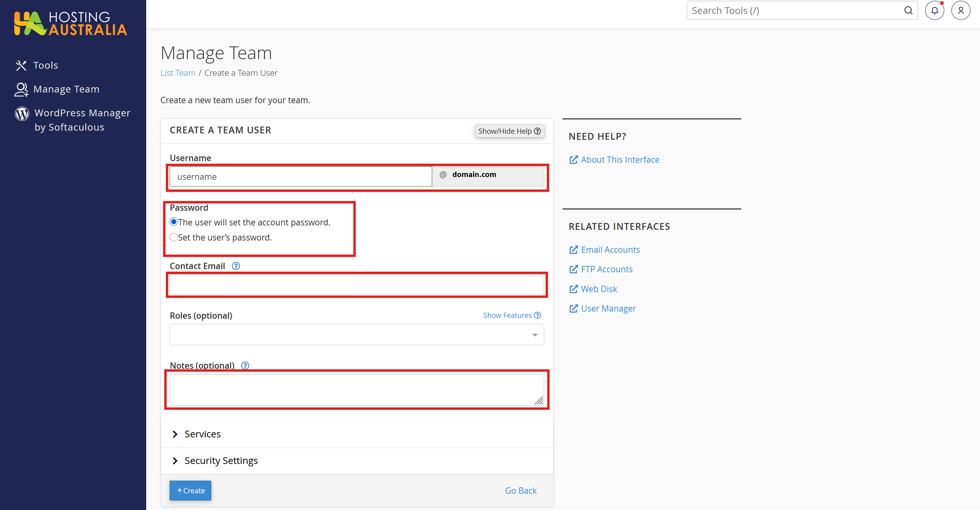Click Show Features link
The image size is (980, 510).
512,315
